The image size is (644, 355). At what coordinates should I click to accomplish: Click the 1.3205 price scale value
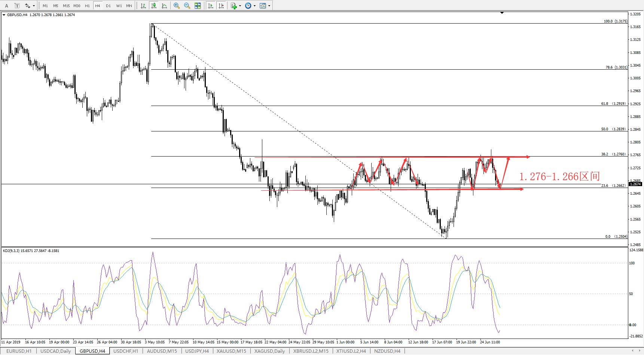coord(635,14)
